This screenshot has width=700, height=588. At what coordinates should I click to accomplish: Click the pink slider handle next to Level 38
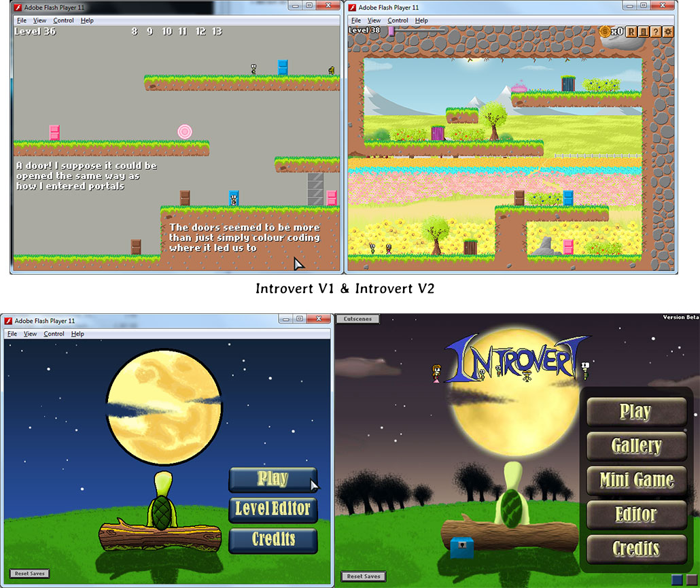click(x=391, y=31)
